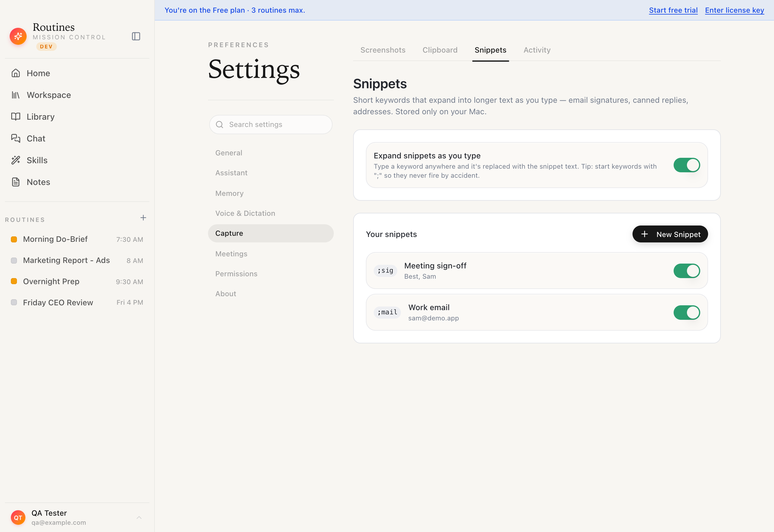
Task: Open About settings section
Action: pos(271,294)
